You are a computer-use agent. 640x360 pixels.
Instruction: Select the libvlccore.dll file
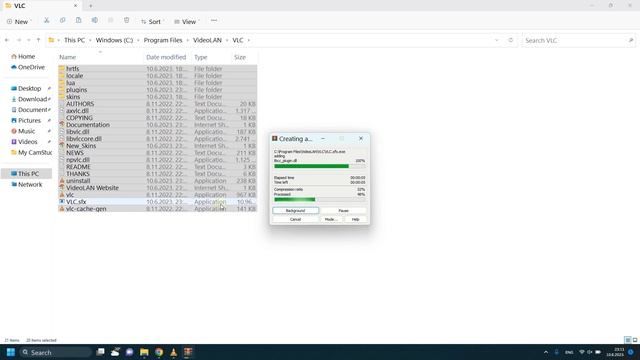pyautogui.click(x=158, y=139)
